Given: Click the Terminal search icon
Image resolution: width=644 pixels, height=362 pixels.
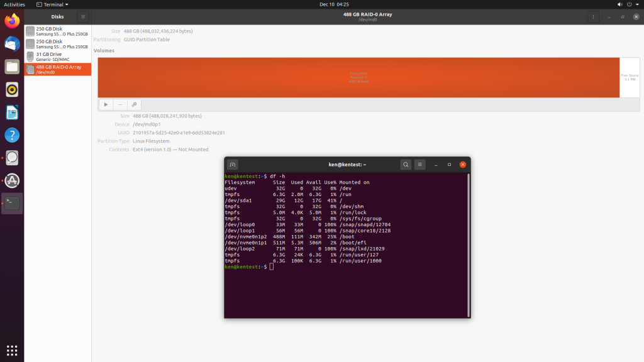Looking at the screenshot, I should click(x=406, y=165).
